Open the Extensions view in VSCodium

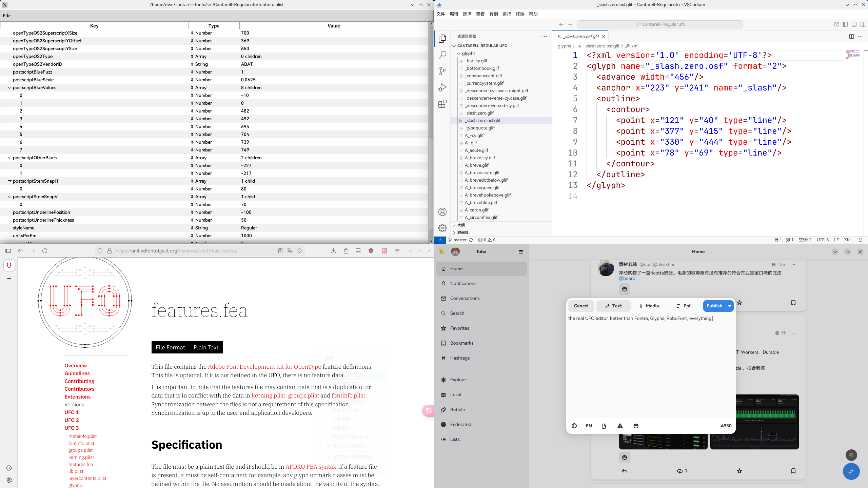[x=442, y=104]
